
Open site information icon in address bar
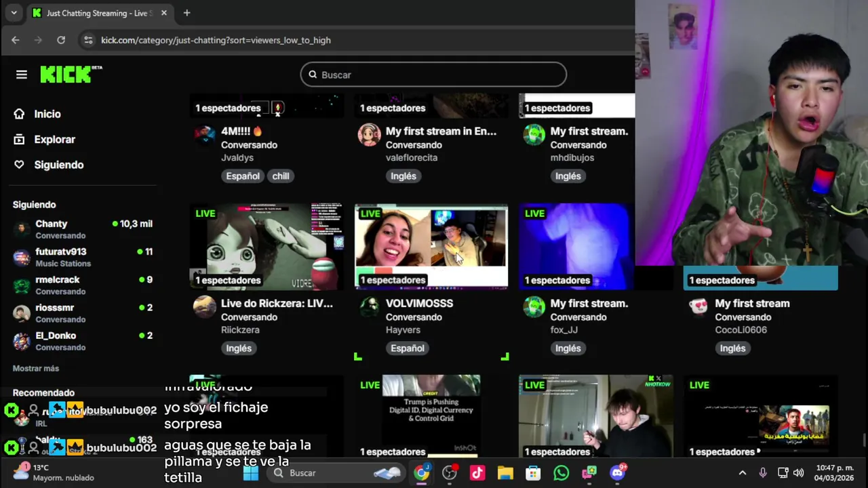(88, 40)
